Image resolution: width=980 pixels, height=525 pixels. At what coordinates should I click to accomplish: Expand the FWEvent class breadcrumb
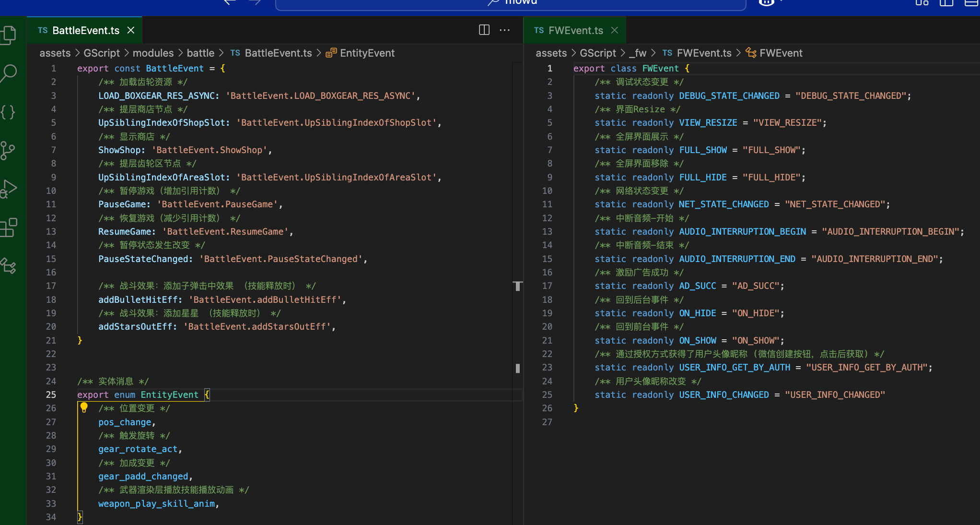(781, 53)
